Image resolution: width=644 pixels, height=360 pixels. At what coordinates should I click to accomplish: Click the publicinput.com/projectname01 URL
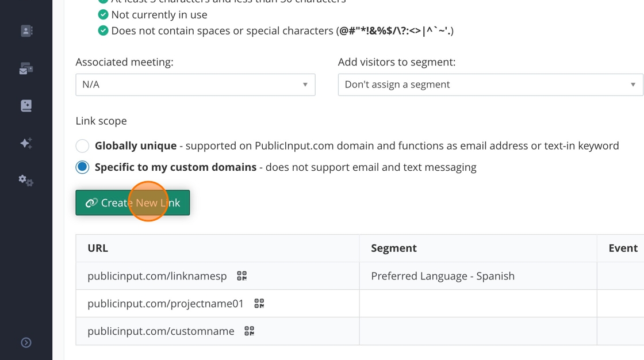(166, 303)
